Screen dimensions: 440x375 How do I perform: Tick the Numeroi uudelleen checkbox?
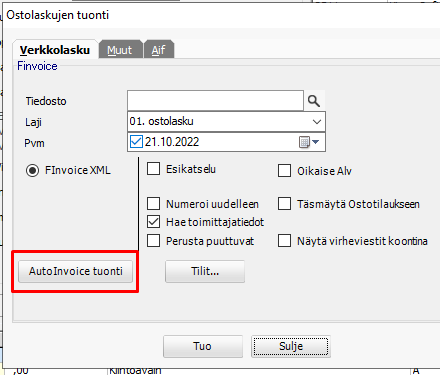pyautogui.click(x=153, y=203)
